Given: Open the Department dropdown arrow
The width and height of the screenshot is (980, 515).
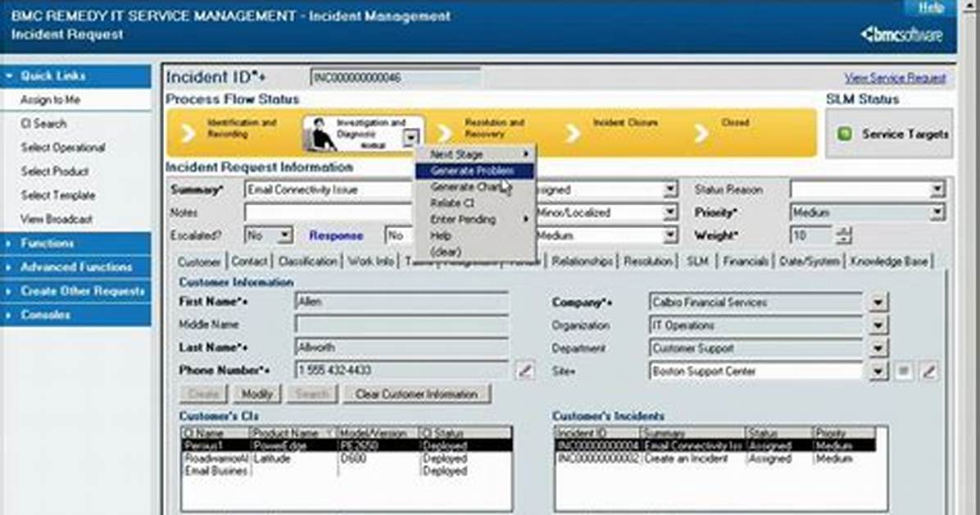Looking at the screenshot, I should click(878, 349).
